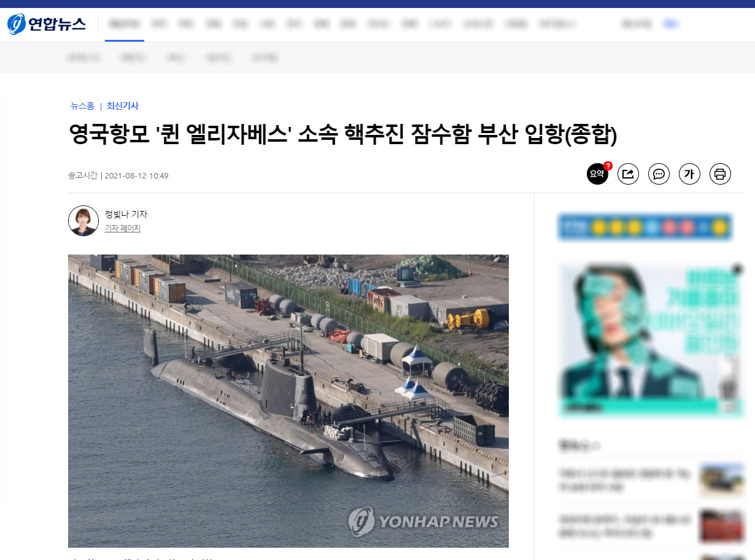Click reporter name 정빛나 기자
The image size is (755, 560).
pyautogui.click(x=126, y=214)
